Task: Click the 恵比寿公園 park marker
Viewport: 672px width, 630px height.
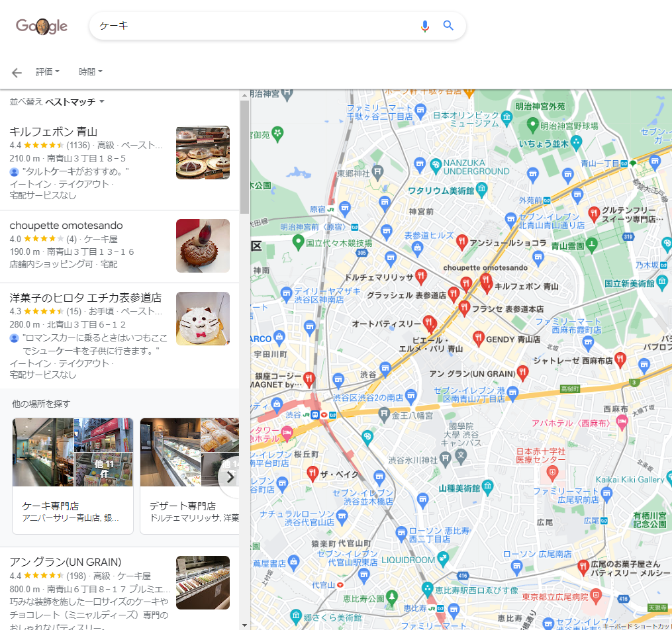Action: click(x=391, y=598)
